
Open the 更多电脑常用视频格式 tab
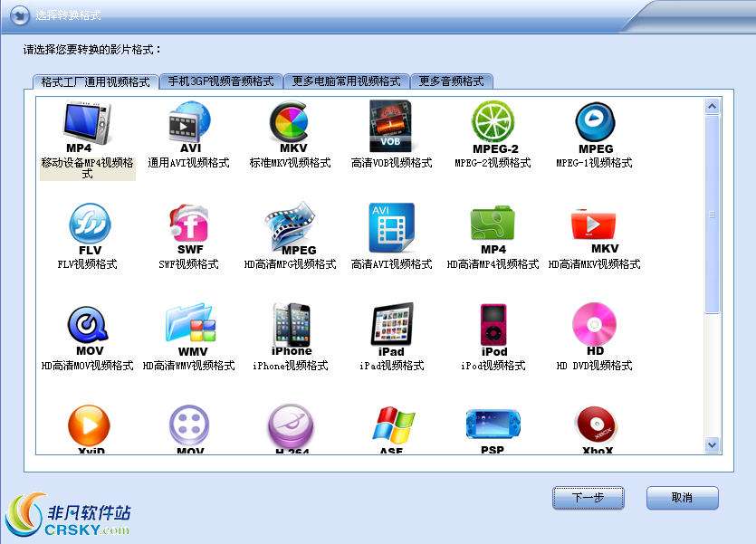pos(346,81)
